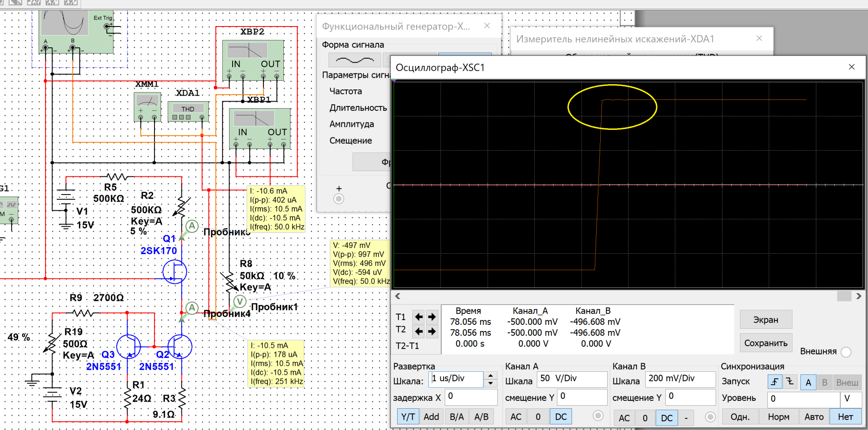The height and width of the screenshot is (430, 868).
Task: Open the XDA1 THD analyzer instrument
Action: pyautogui.click(x=188, y=112)
